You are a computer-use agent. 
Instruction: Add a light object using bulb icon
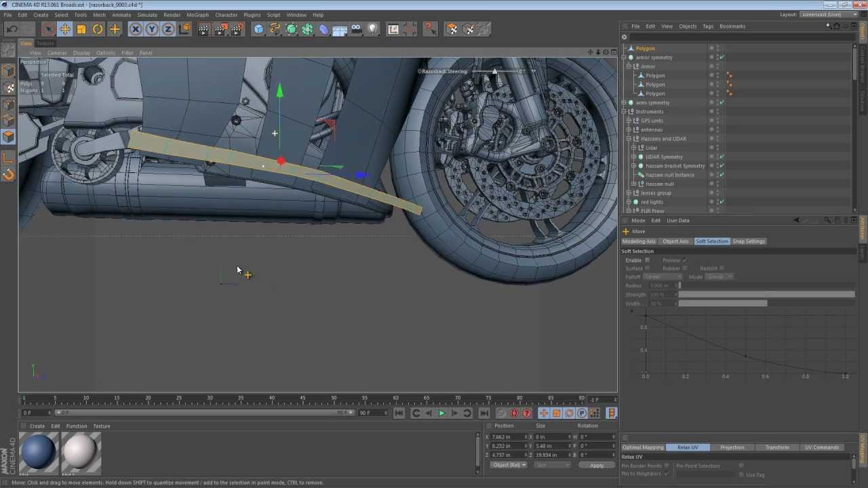[x=372, y=29]
